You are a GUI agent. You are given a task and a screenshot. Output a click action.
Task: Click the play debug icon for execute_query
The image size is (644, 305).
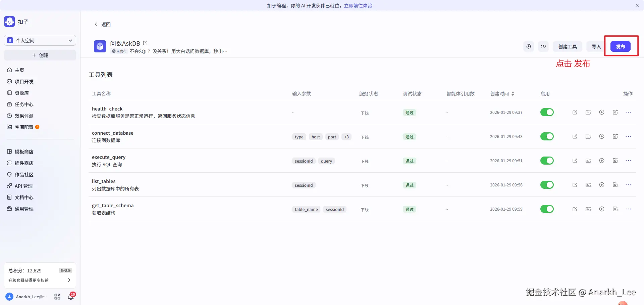pos(602,161)
